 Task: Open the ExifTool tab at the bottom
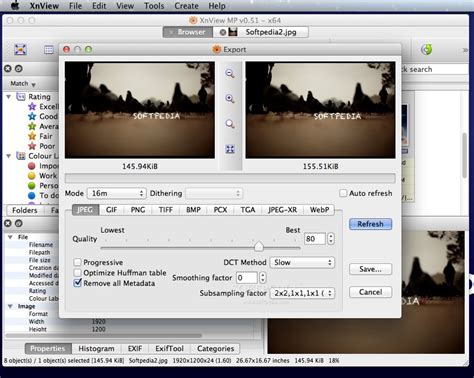169,349
